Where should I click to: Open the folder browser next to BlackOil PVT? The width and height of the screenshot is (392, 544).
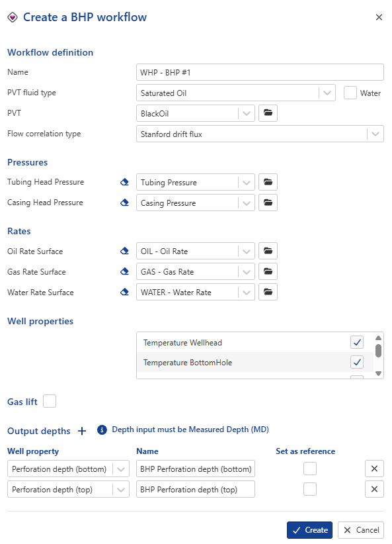[268, 113]
